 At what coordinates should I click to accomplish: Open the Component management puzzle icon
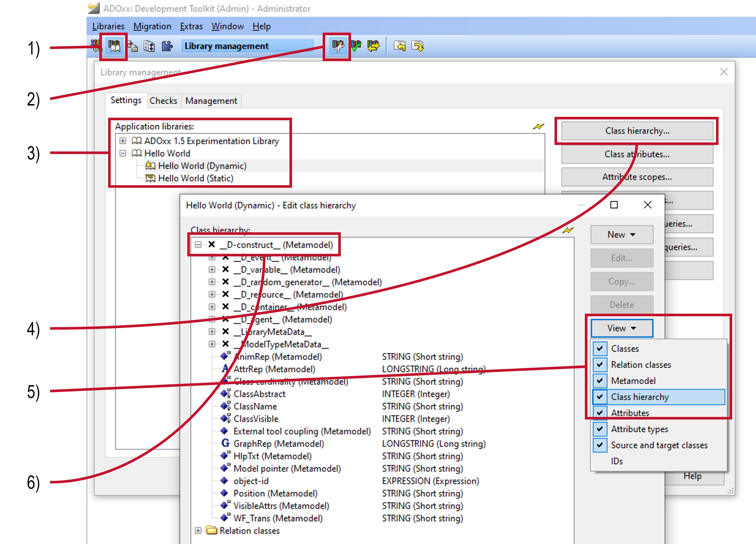(167, 46)
